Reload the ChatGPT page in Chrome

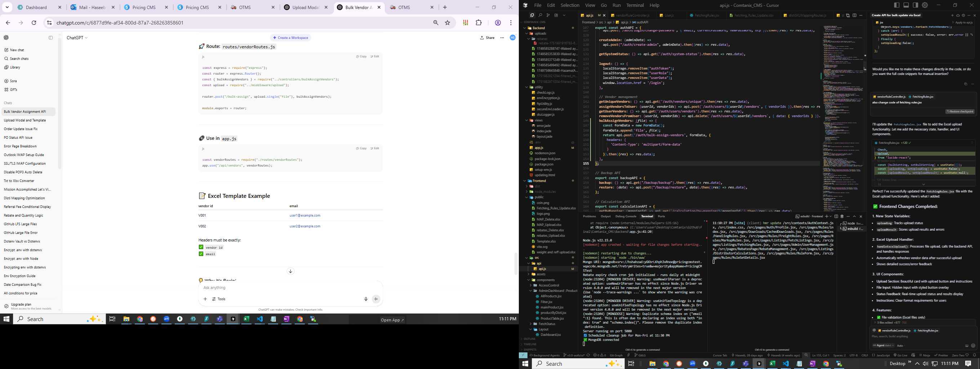click(x=34, y=23)
